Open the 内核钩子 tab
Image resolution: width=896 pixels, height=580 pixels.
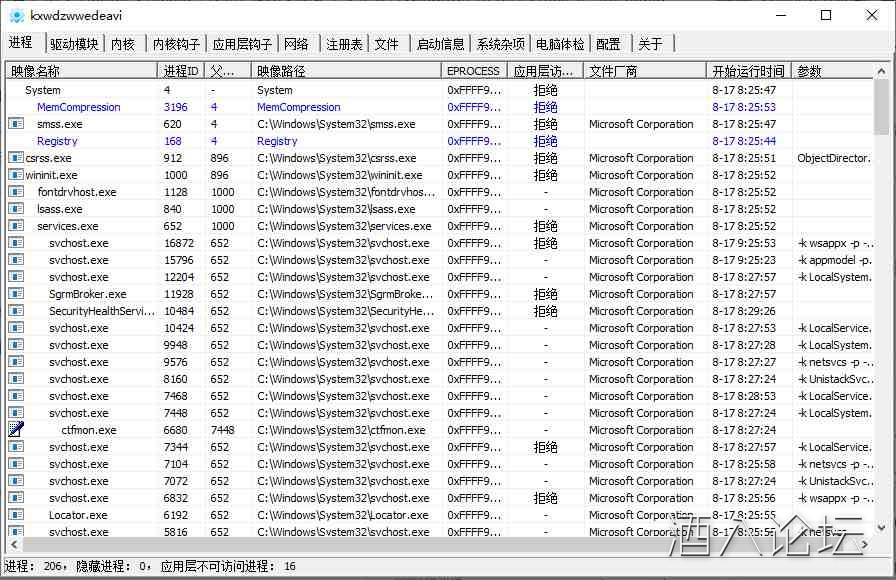pos(176,44)
